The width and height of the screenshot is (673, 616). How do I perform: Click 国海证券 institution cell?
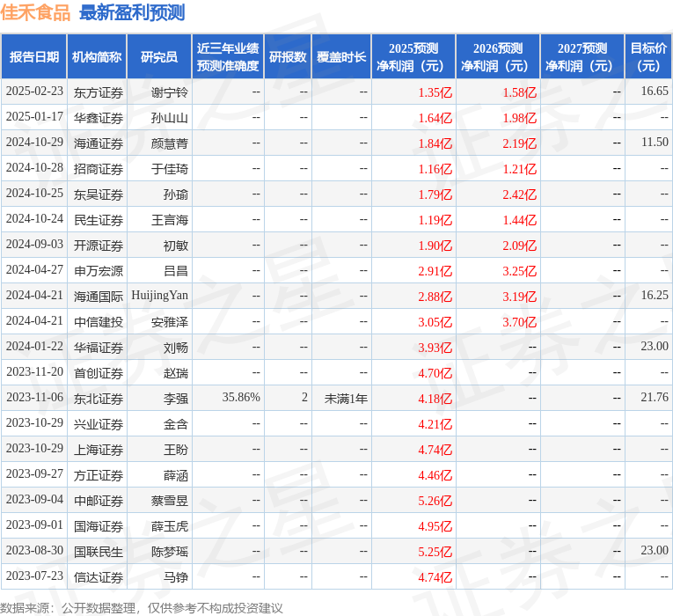[99, 526]
